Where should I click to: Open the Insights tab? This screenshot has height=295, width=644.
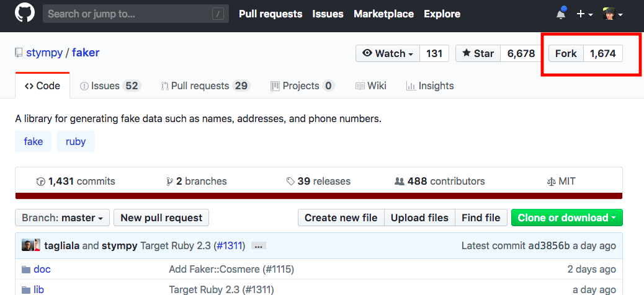click(x=429, y=86)
